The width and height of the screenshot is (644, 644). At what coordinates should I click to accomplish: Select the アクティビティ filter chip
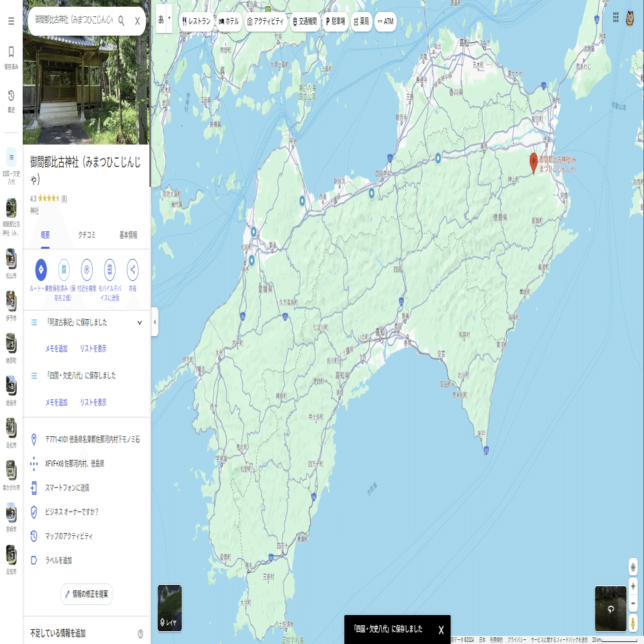point(266,22)
